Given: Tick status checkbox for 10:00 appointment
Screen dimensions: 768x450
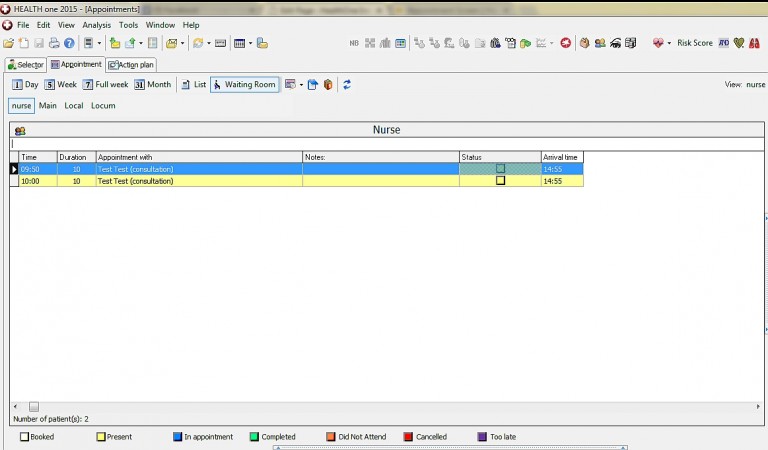Looking at the screenshot, I should tap(500, 180).
